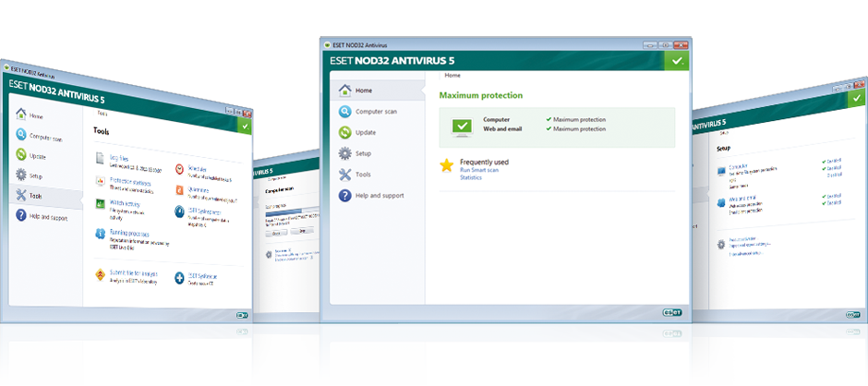Open Log files document icon in Tools window

coord(100,159)
